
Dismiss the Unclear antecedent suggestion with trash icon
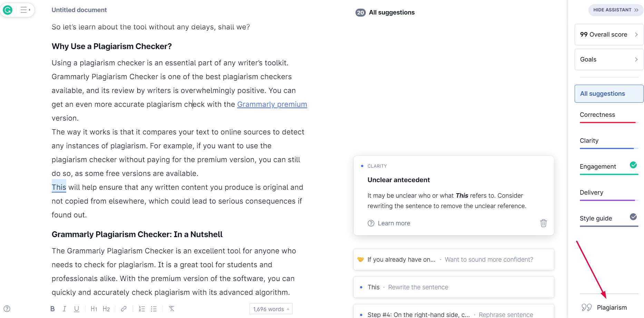(544, 223)
